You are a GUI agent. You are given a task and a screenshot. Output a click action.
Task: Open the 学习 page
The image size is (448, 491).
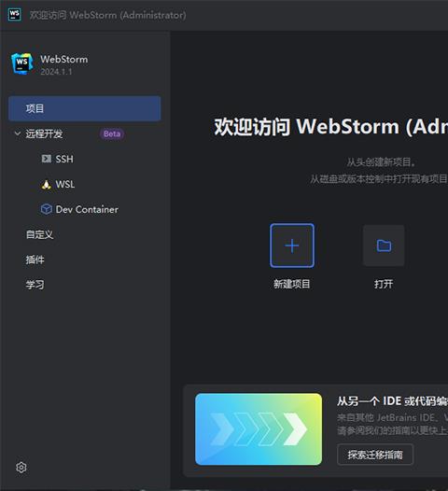point(35,285)
